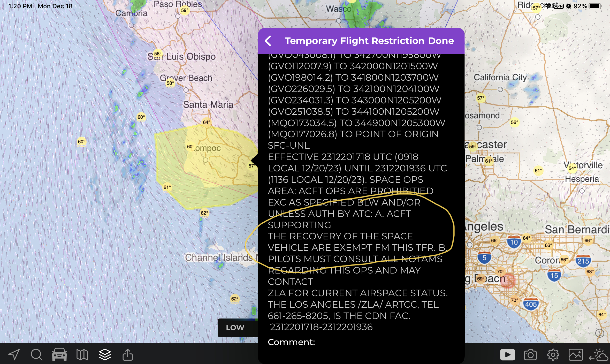Tap the 62° marker near TFR south edge
Viewport: 610px width, 364px height.
click(x=204, y=213)
